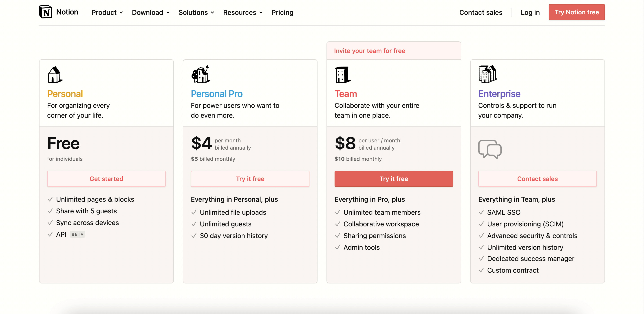Expand the Product dropdown menu

(107, 12)
